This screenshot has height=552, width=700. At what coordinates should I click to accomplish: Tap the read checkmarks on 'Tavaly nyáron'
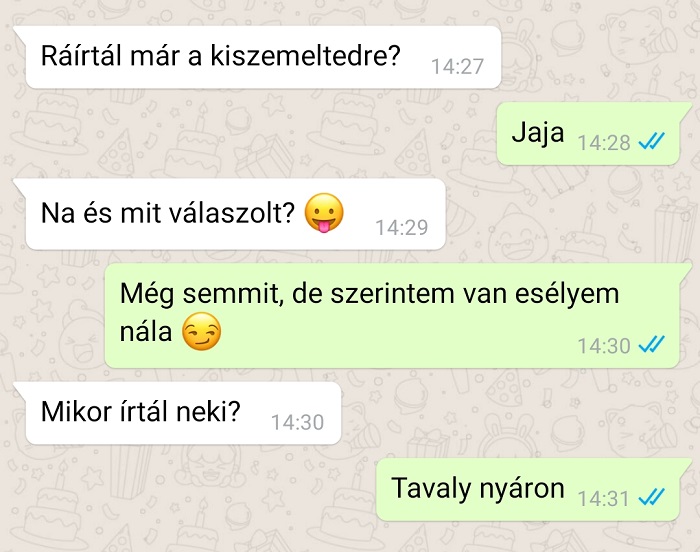coord(652,497)
